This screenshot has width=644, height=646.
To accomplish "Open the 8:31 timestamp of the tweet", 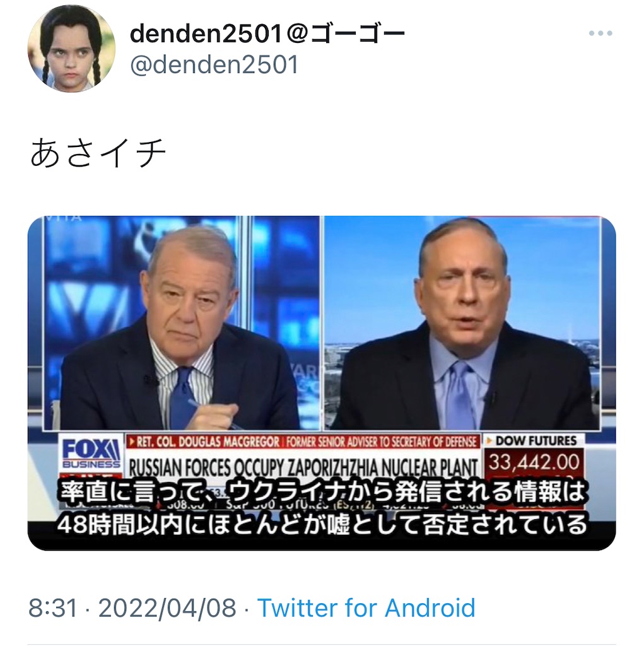I will [53, 608].
